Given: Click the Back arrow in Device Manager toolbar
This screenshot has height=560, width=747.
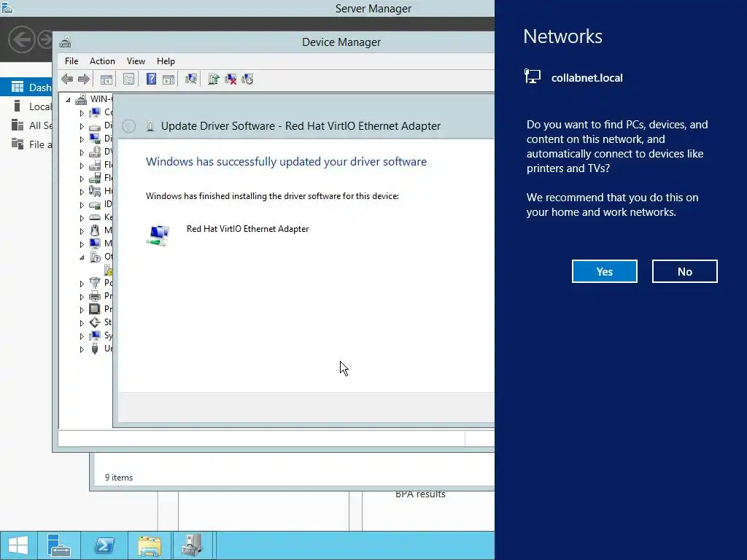Looking at the screenshot, I should tap(67, 79).
